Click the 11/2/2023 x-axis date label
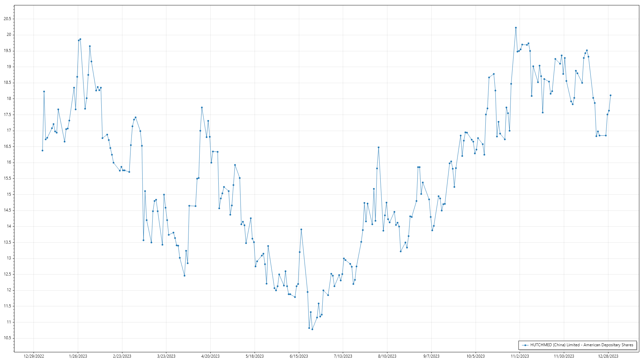This screenshot has height=362, width=644. point(520,356)
